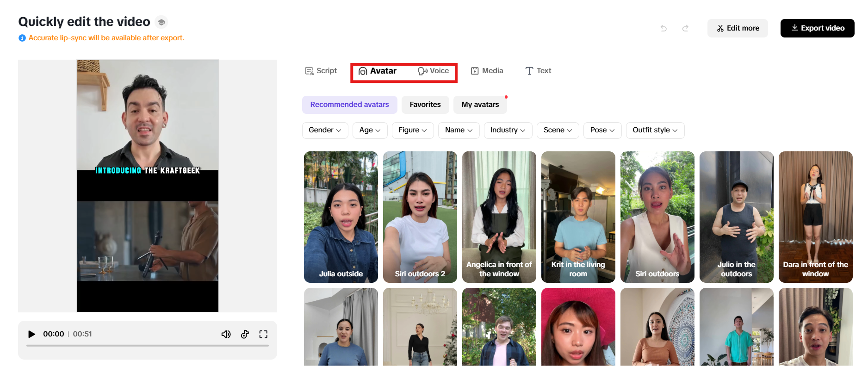The height and width of the screenshot is (367, 868).
Task: Show Recommended avatars
Action: click(x=349, y=105)
